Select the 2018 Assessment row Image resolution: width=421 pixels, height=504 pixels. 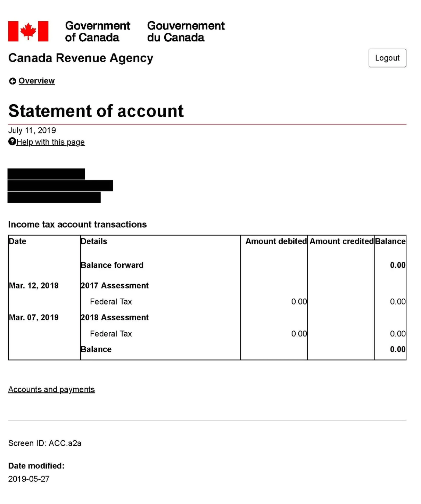click(115, 317)
